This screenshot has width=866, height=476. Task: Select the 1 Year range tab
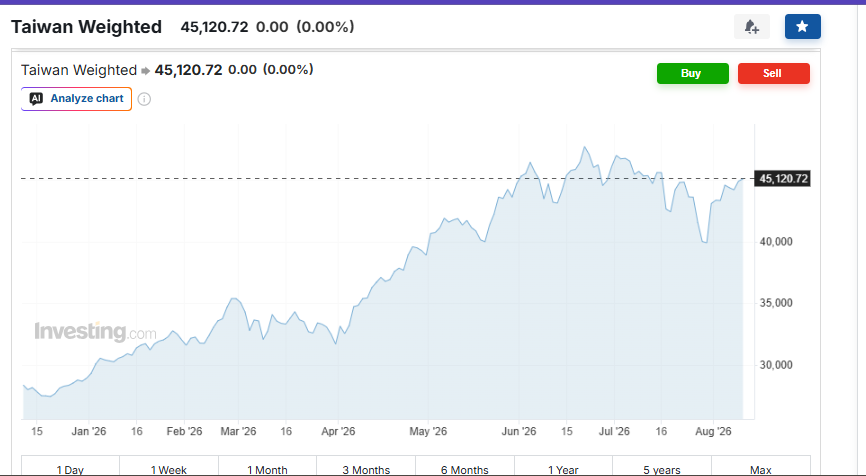(x=563, y=466)
